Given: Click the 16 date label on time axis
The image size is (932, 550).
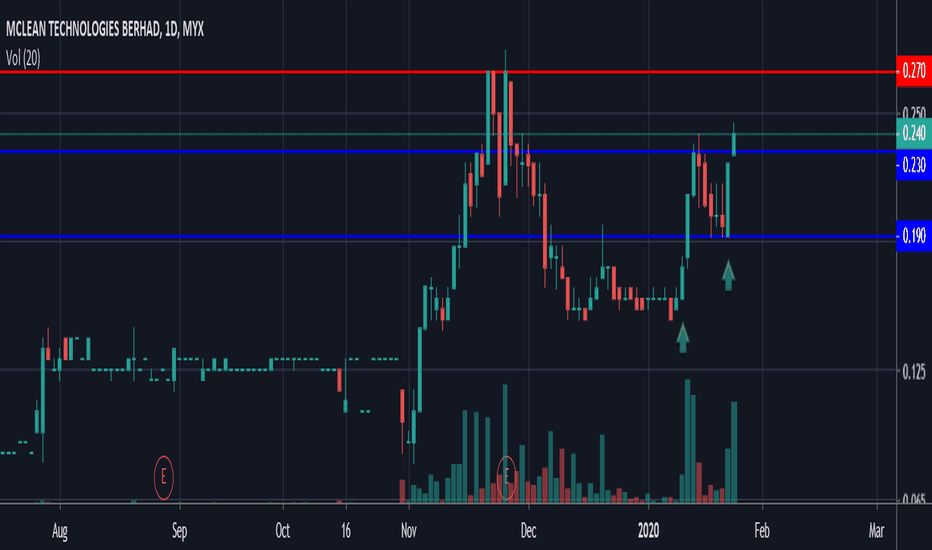Looking at the screenshot, I should pyautogui.click(x=345, y=530).
